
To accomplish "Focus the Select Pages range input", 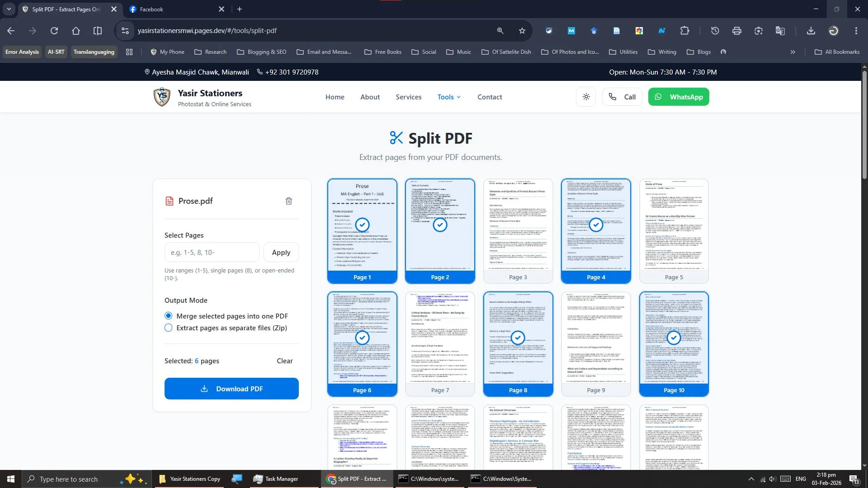I will [x=212, y=252].
